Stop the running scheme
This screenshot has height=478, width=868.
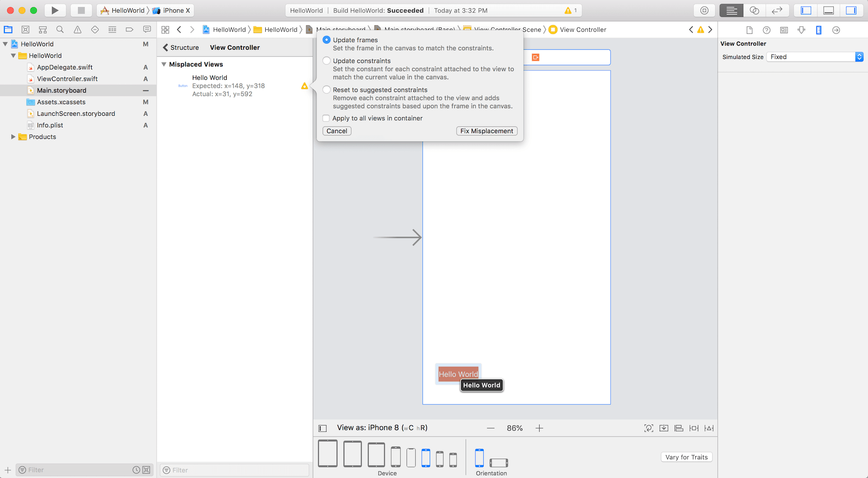coord(81,10)
